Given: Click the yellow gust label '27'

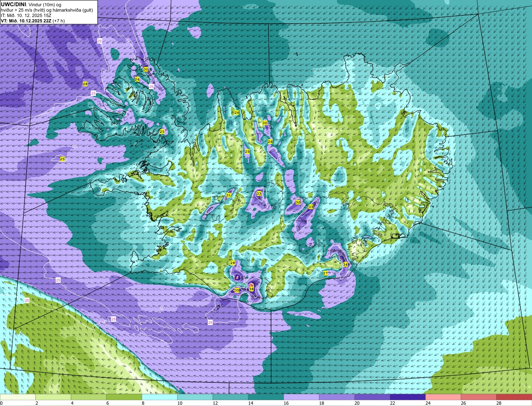Looking at the screenshot, I should [325, 273].
